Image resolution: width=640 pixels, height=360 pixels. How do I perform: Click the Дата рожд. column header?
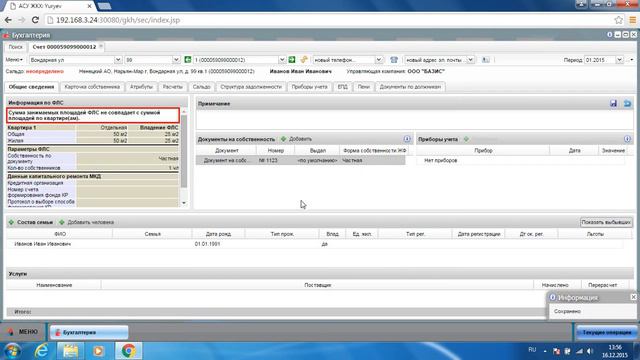[x=218, y=234]
